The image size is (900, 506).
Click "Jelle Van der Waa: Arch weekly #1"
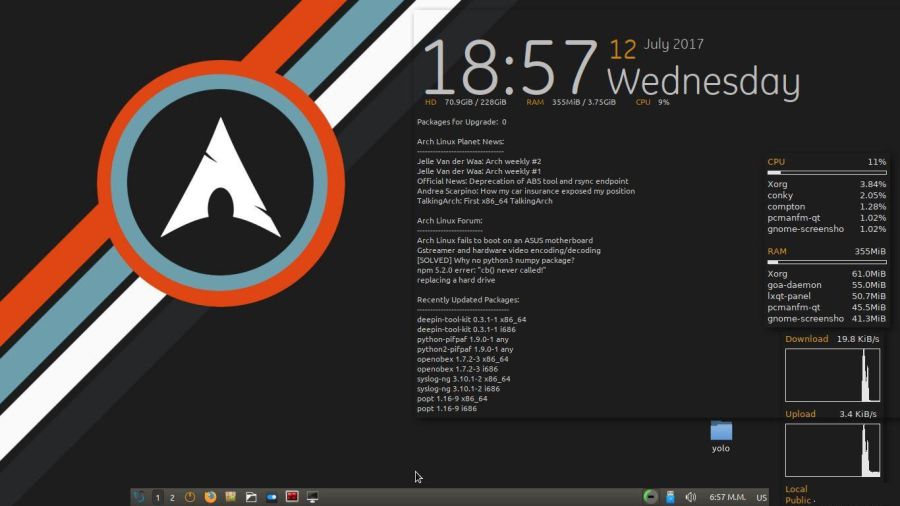(479, 171)
